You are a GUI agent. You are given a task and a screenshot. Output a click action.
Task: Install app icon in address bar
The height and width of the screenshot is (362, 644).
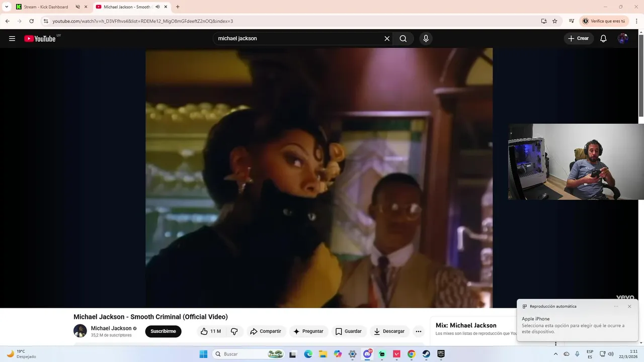[544, 21]
